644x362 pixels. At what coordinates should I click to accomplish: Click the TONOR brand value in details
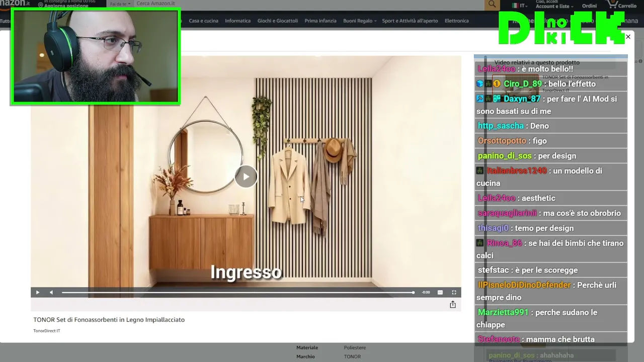pos(352,356)
